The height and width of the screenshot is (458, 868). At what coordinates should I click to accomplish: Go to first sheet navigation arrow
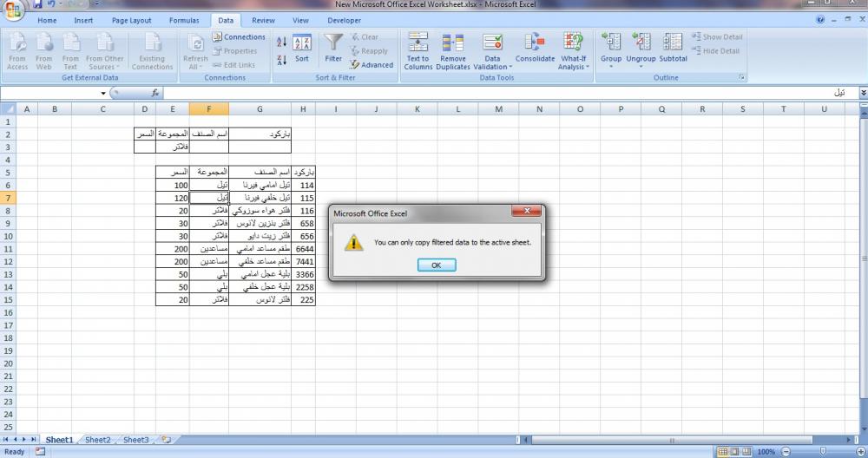click(6, 439)
